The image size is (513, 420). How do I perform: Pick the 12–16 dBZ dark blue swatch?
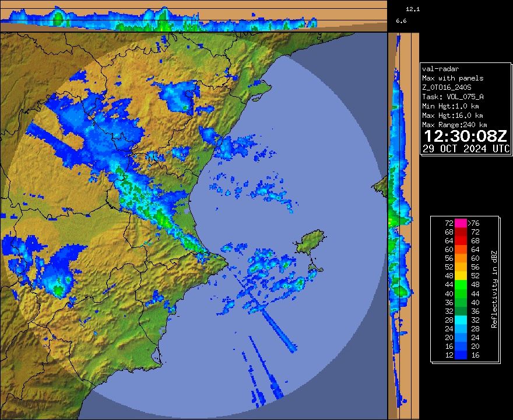pyautogui.click(x=461, y=354)
